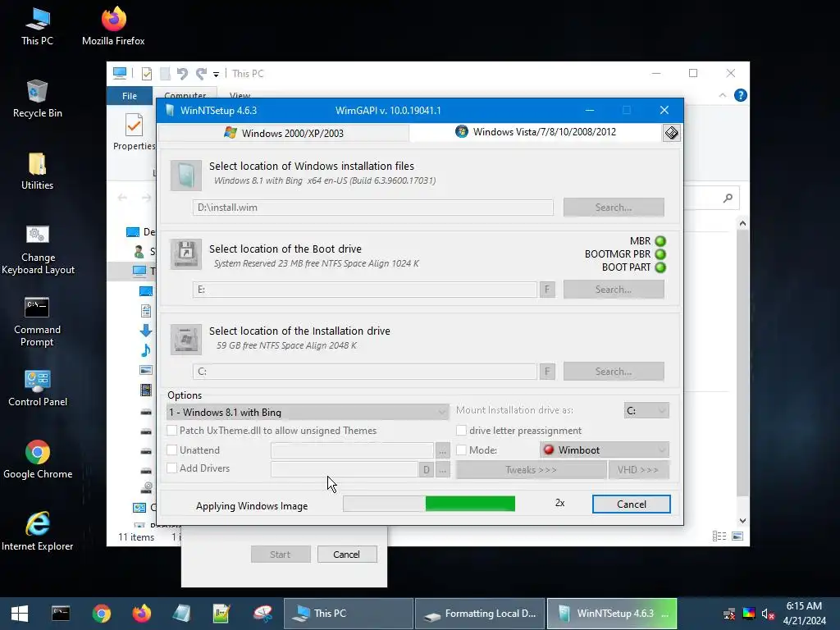This screenshot has height=630, width=840.
Task: Click F button next to installation drive C:
Action: point(547,372)
